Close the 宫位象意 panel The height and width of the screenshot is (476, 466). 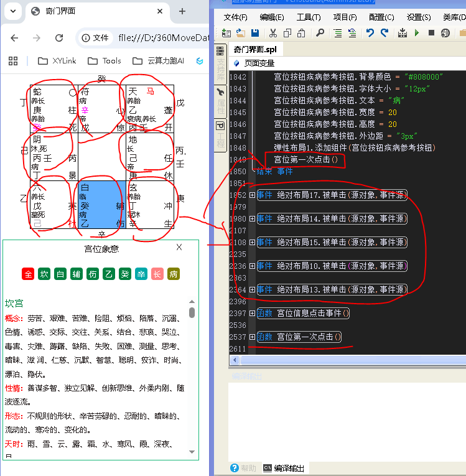(x=179, y=247)
